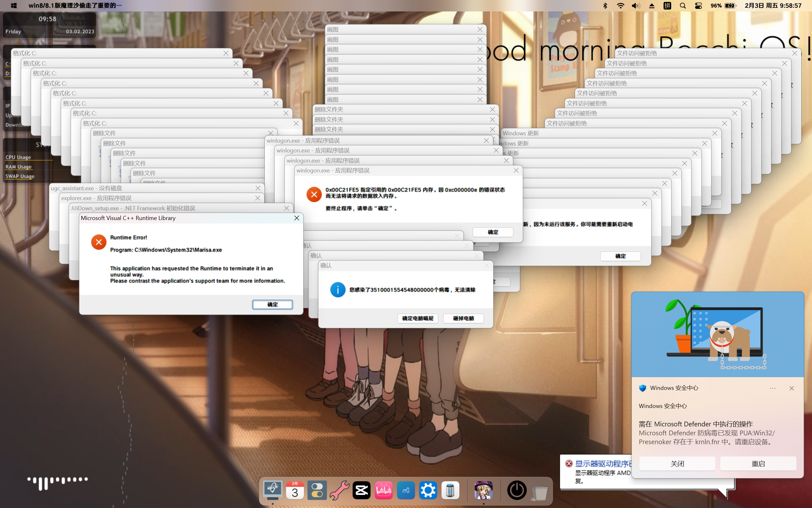Close the ugc_assistant.exe 没有磁盘 window
The width and height of the screenshot is (812, 508).
point(258,188)
